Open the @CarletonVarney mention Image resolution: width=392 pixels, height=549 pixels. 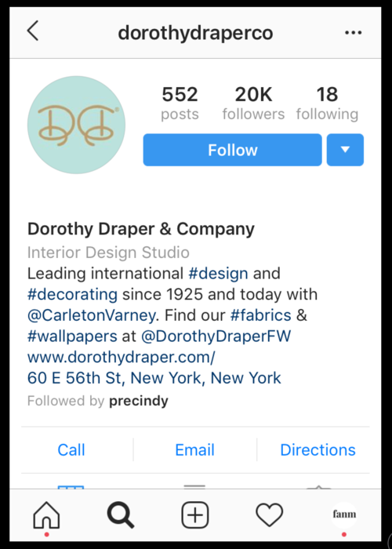tap(92, 315)
